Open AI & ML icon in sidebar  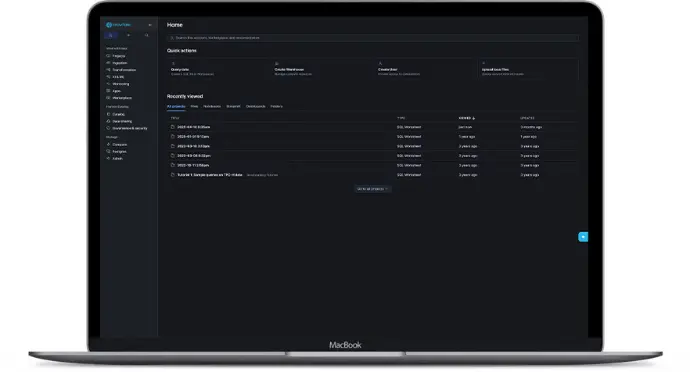(108, 77)
